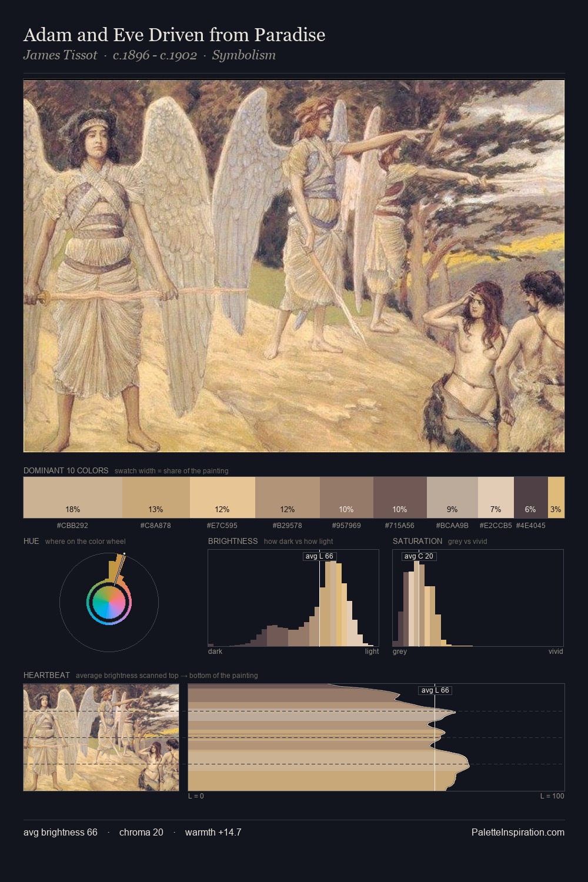Pick the #E7C595 swatch in the palette
This screenshot has height=882, width=588.
(x=222, y=497)
